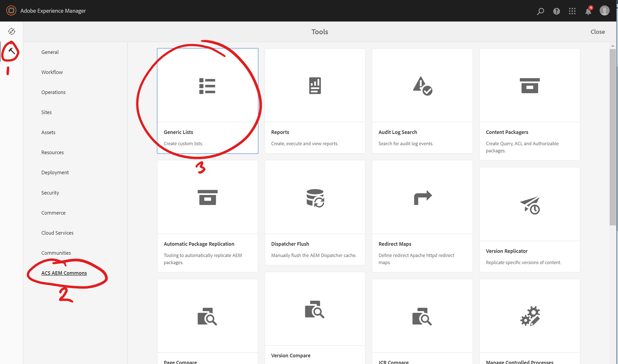Click the Adobe Experience Manager logo
Image resolution: width=618 pixels, height=364 pixels.
click(x=11, y=10)
